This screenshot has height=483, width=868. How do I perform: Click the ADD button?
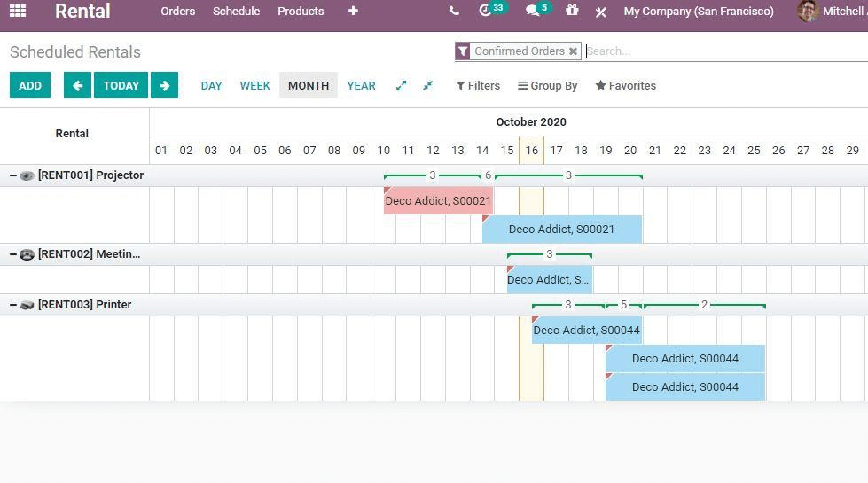point(30,86)
